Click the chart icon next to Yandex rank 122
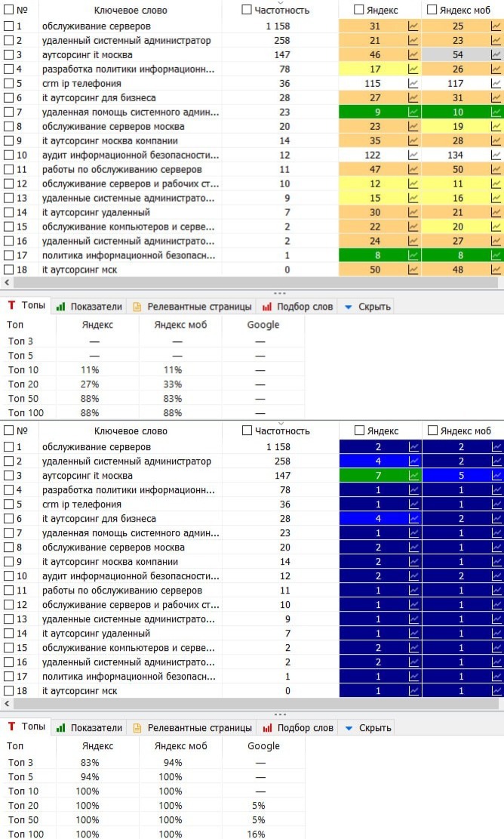 click(x=413, y=156)
